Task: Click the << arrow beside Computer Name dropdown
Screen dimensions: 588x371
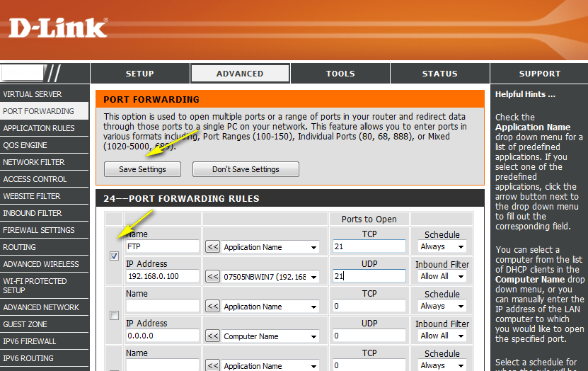Action: point(212,336)
